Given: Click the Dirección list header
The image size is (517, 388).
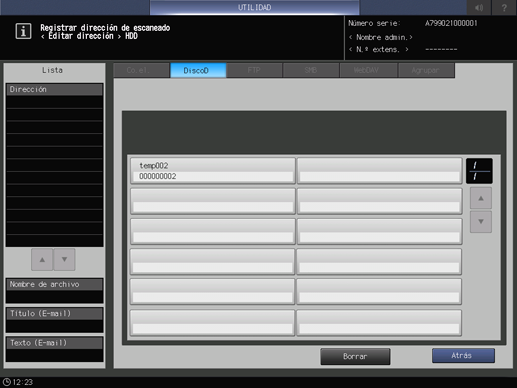Looking at the screenshot, I should (x=54, y=89).
